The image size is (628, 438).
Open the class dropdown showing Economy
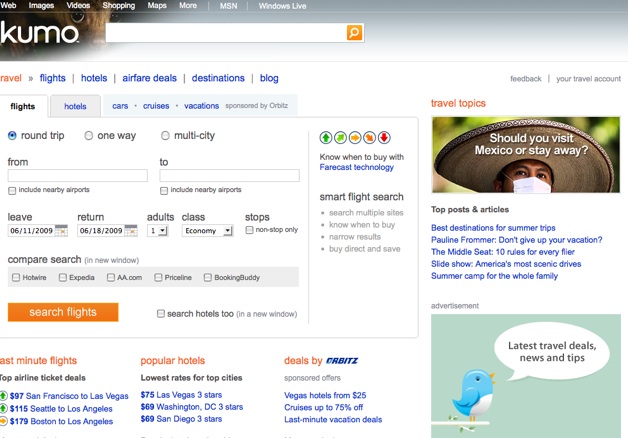(207, 230)
